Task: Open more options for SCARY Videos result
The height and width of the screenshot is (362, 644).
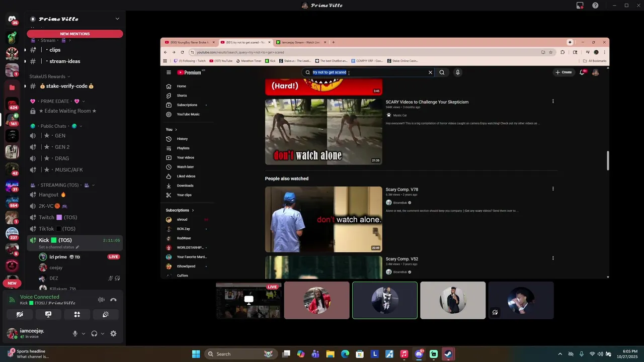Action: [553, 102]
